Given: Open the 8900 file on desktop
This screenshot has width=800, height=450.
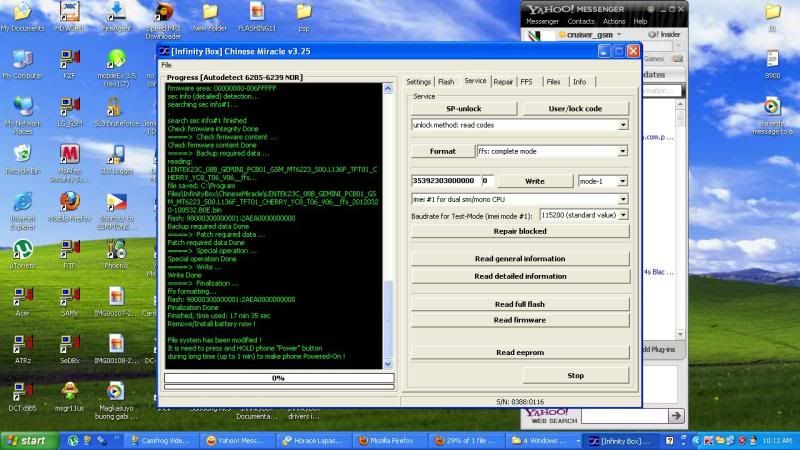Looking at the screenshot, I should pos(772,64).
